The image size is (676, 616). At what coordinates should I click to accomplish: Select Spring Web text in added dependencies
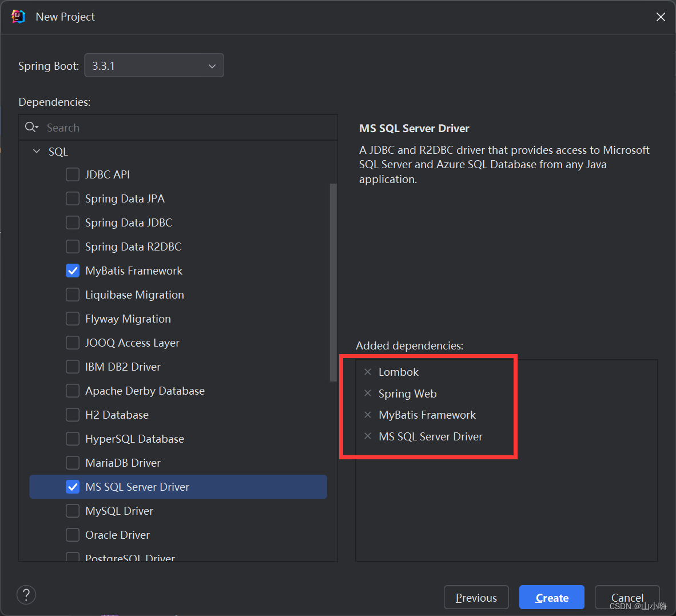[407, 394]
